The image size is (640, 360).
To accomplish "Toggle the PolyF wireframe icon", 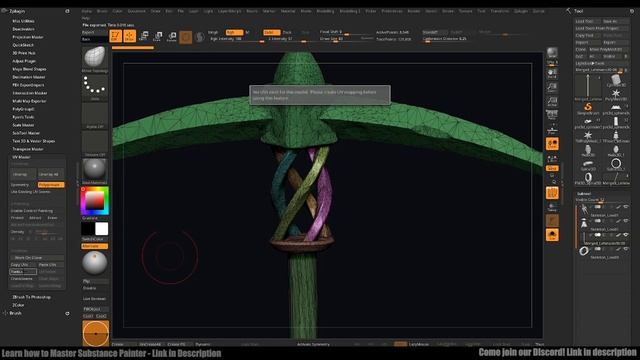I will [x=552, y=193].
